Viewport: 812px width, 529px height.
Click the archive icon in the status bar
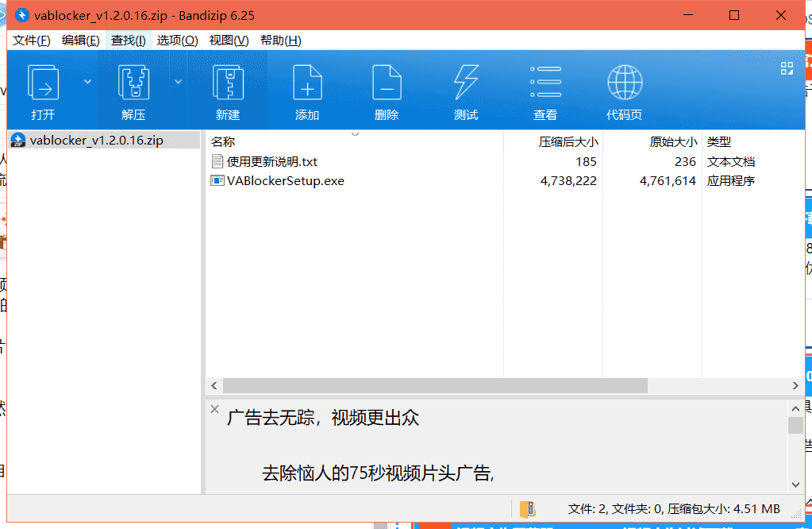pyautogui.click(x=528, y=509)
